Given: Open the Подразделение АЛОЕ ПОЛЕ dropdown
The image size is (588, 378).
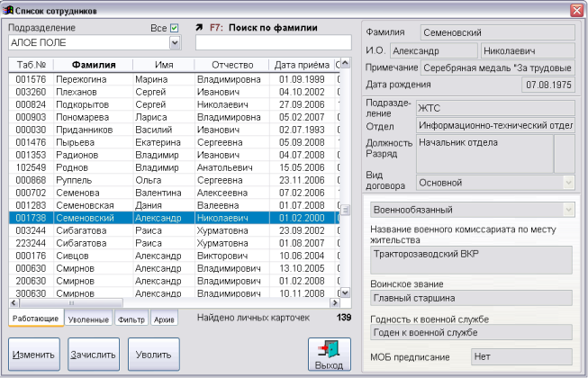Looking at the screenshot, I should [175, 42].
